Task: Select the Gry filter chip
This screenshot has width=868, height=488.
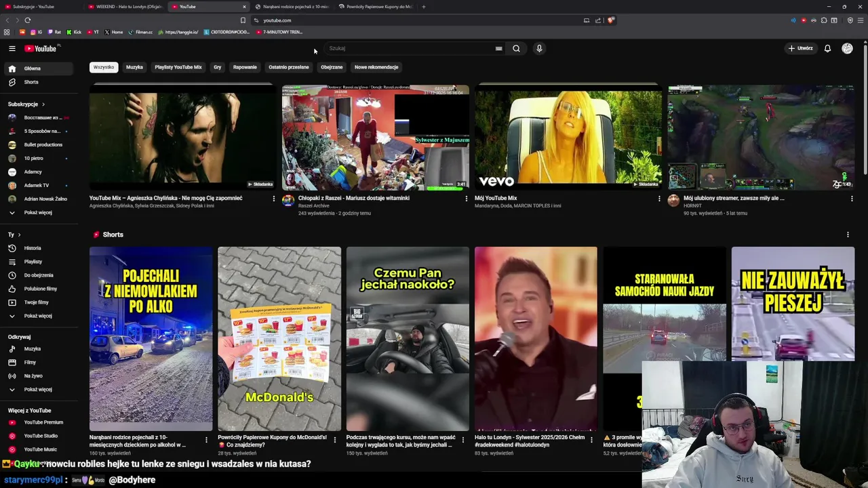Action: point(217,67)
